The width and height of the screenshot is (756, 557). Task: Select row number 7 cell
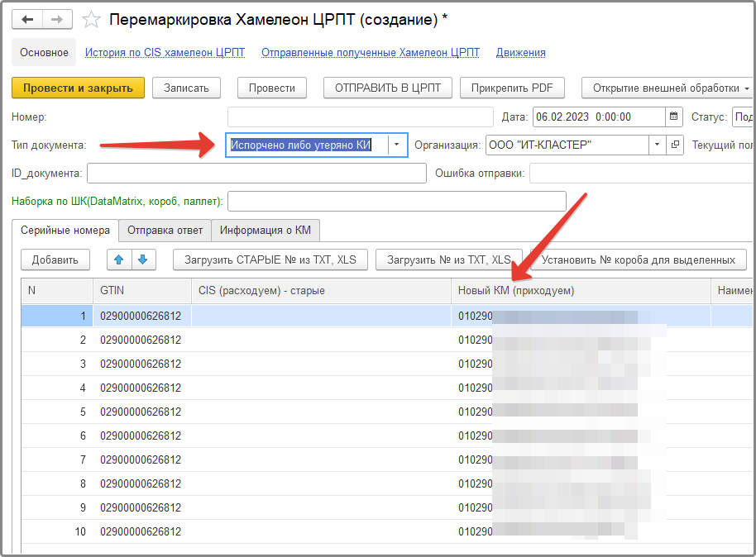coord(57,459)
